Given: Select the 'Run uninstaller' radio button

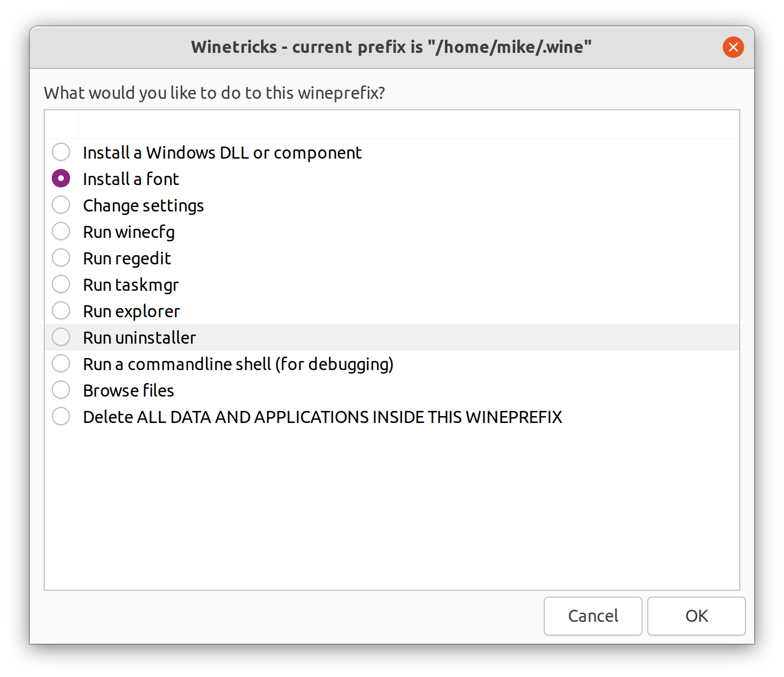Looking at the screenshot, I should (x=61, y=337).
